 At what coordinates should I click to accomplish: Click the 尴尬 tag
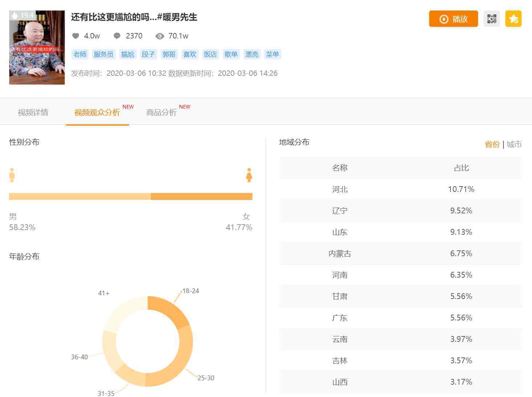128,54
